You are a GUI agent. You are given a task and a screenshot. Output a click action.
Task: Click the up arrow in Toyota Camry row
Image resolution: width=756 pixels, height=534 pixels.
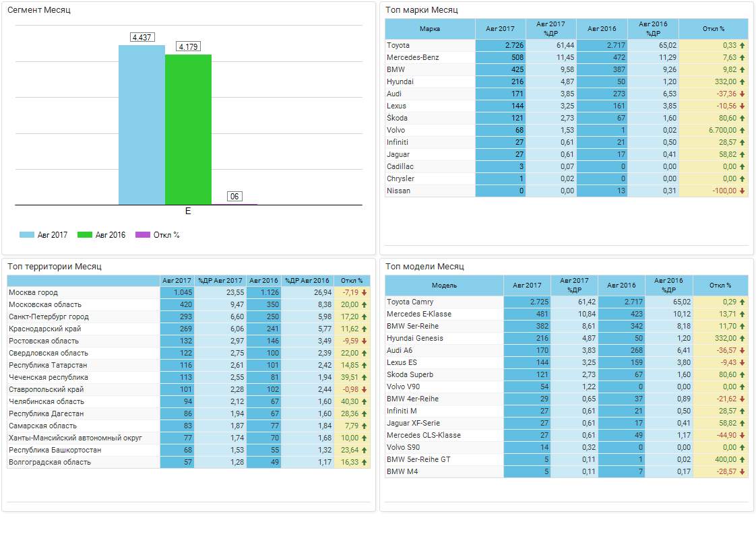[x=742, y=302]
